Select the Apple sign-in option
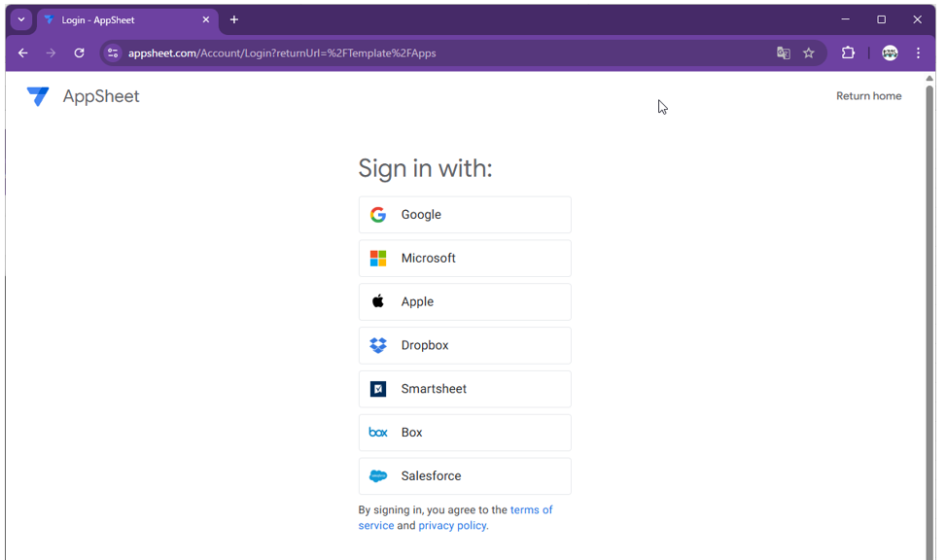 pyautogui.click(x=465, y=302)
